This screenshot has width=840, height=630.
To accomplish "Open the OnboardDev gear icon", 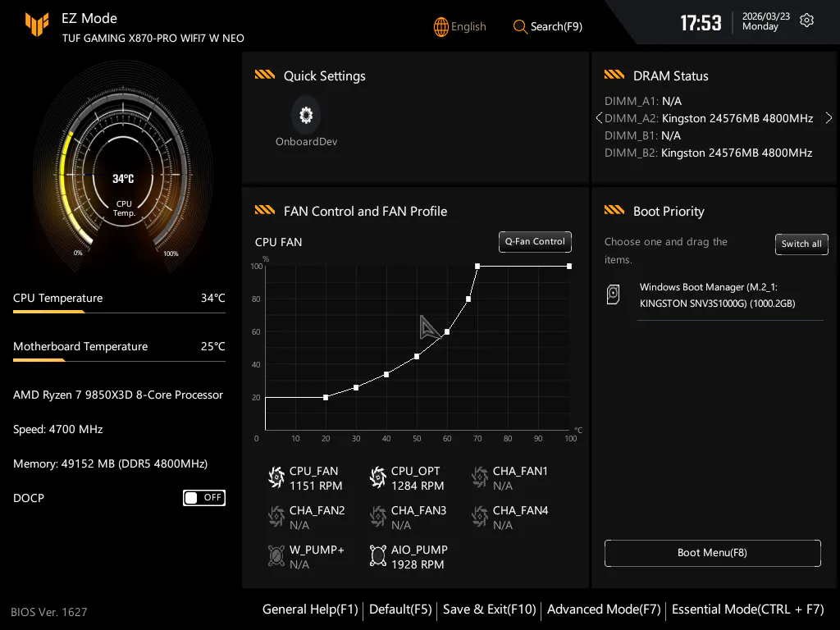I will click(306, 115).
